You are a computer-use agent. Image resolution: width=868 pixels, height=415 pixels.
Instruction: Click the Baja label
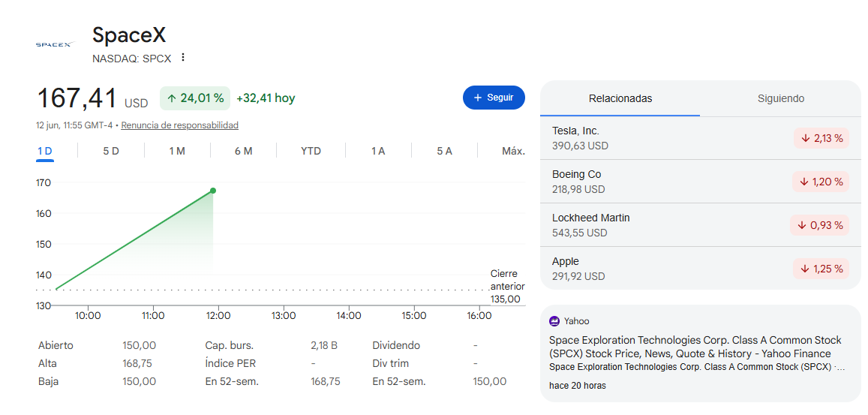coord(48,382)
